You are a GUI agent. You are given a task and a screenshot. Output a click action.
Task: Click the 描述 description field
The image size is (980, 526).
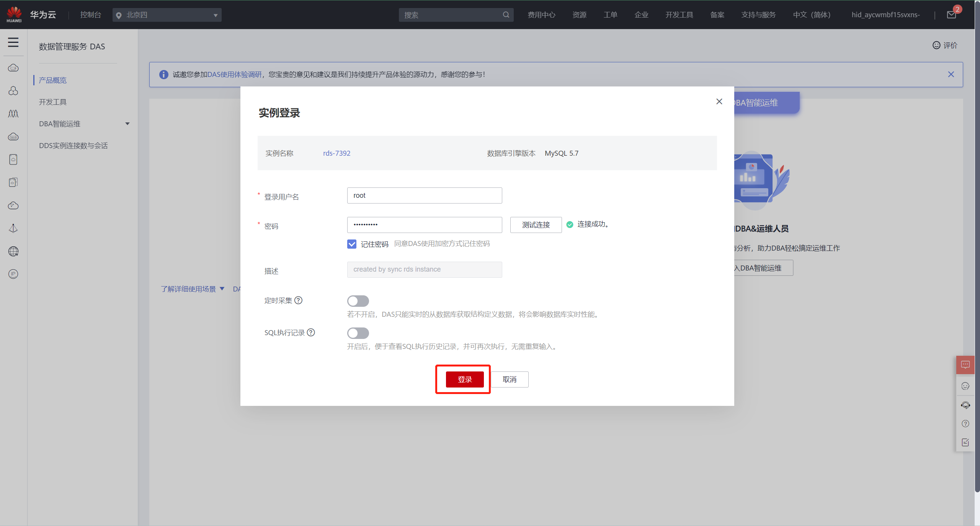(x=425, y=270)
